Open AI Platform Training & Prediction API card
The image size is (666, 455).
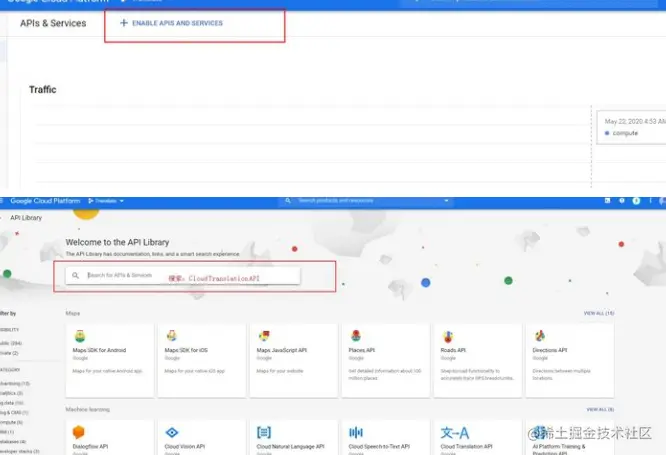pos(570,438)
